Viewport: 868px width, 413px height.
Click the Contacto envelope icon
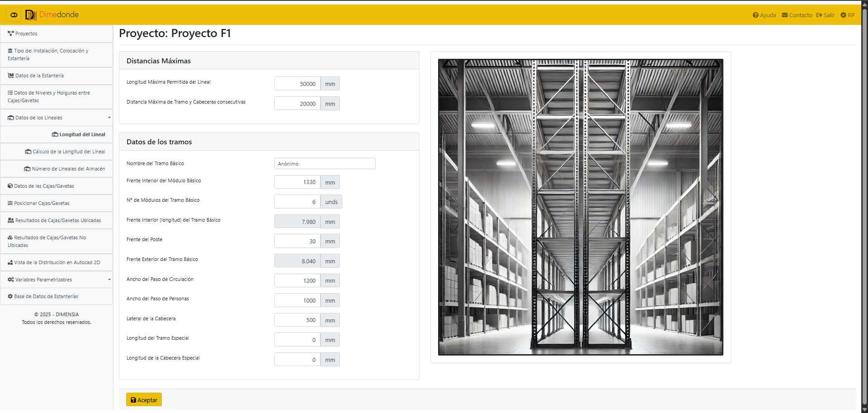coord(785,15)
